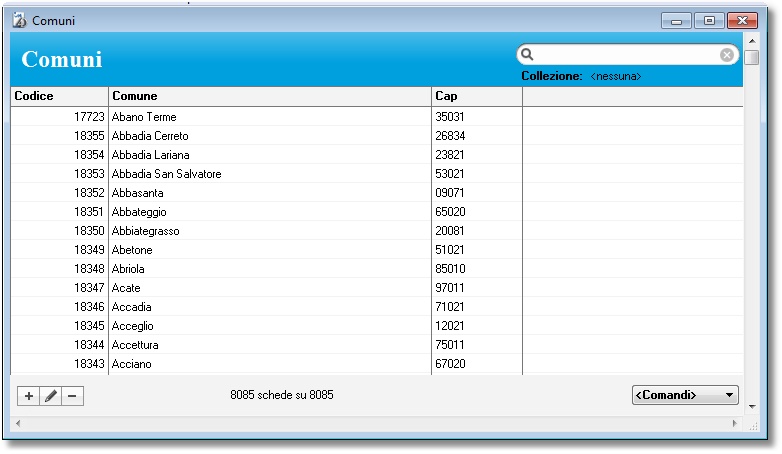This screenshot has height=454, width=782.
Task: Select row with Cap 97011
Action: tap(450, 288)
